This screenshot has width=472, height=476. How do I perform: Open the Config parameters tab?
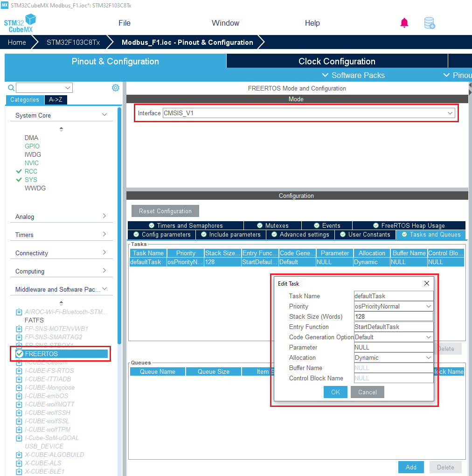[x=162, y=235]
